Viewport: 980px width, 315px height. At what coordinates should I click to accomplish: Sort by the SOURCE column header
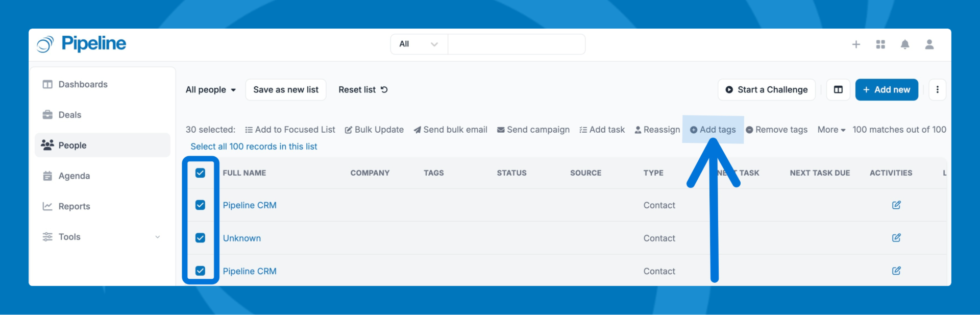tap(586, 173)
